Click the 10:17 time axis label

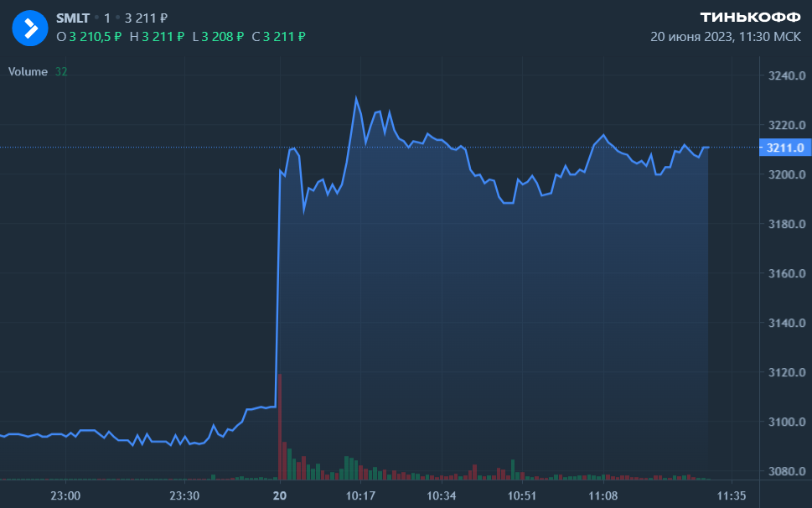(360, 495)
